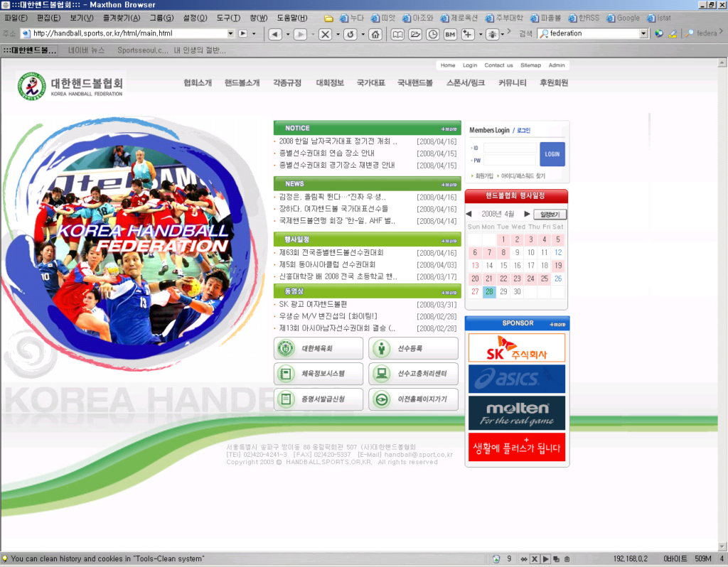
Task: Expand the Go button dropdown arrow
Action: tap(254, 33)
